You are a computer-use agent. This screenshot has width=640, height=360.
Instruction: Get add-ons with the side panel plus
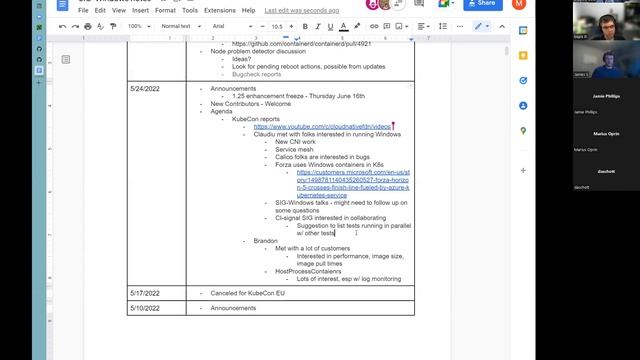pos(523,171)
